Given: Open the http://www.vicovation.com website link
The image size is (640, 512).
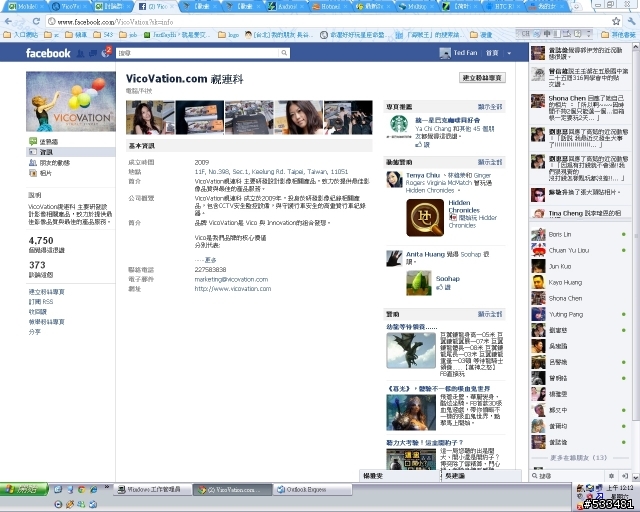Looking at the screenshot, I should click(x=233, y=289).
